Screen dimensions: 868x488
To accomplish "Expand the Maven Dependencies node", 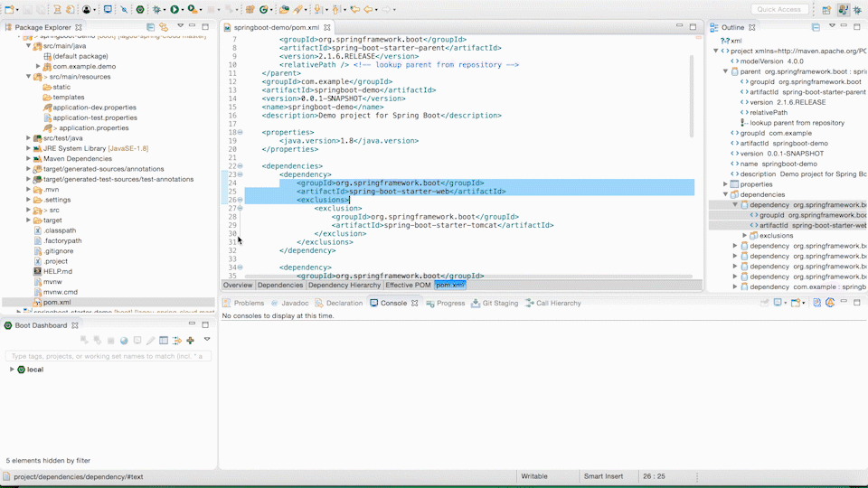I will (28, 158).
